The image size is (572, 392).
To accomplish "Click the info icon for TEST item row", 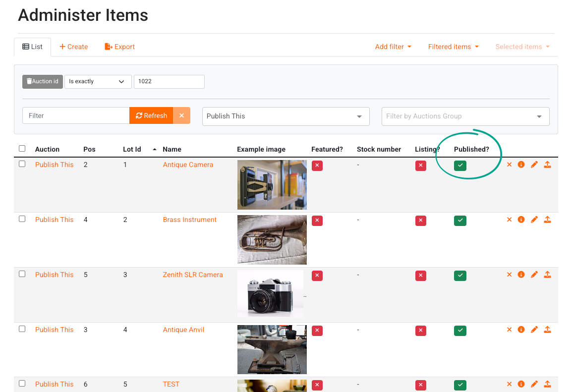I will pos(521,384).
